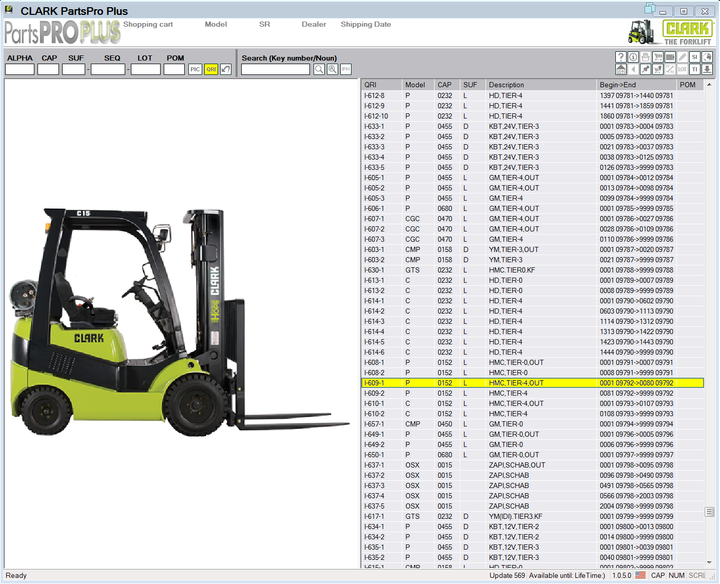
Task: Select row I-617-1 YM(IDI).TIER3.KF
Action: [533, 516]
